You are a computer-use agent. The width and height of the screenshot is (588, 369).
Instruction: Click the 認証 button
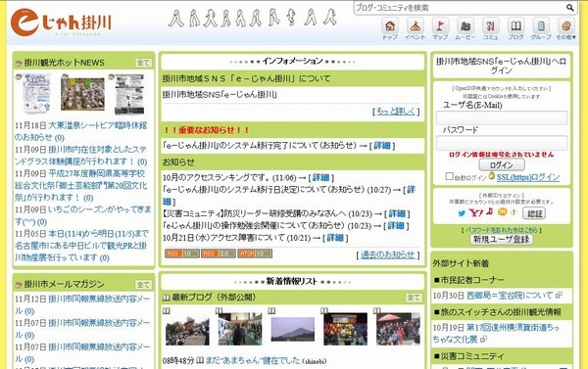[534, 213]
